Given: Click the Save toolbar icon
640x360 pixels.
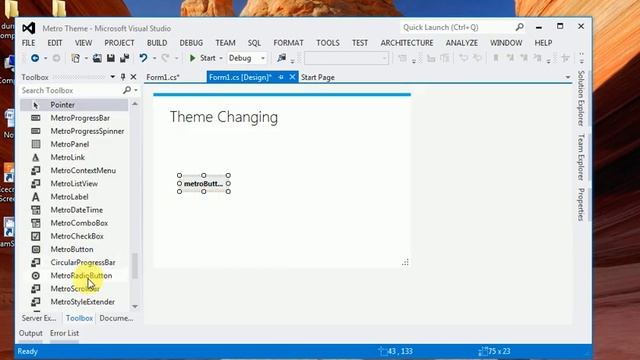Looking at the screenshot, I should tap(111, 58).
